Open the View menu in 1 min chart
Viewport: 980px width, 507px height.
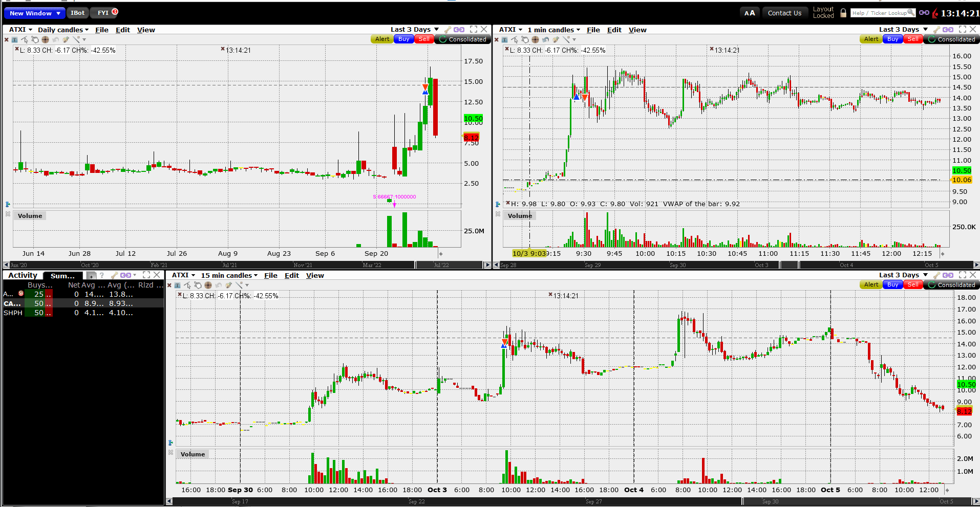pyautogui.click(x=637, y=30)
